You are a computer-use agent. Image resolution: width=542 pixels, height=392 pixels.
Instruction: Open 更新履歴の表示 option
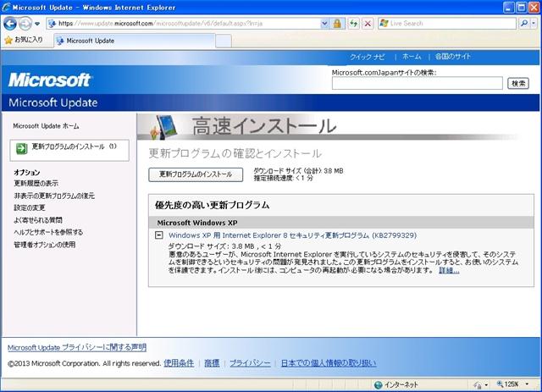tap(36, 183)
